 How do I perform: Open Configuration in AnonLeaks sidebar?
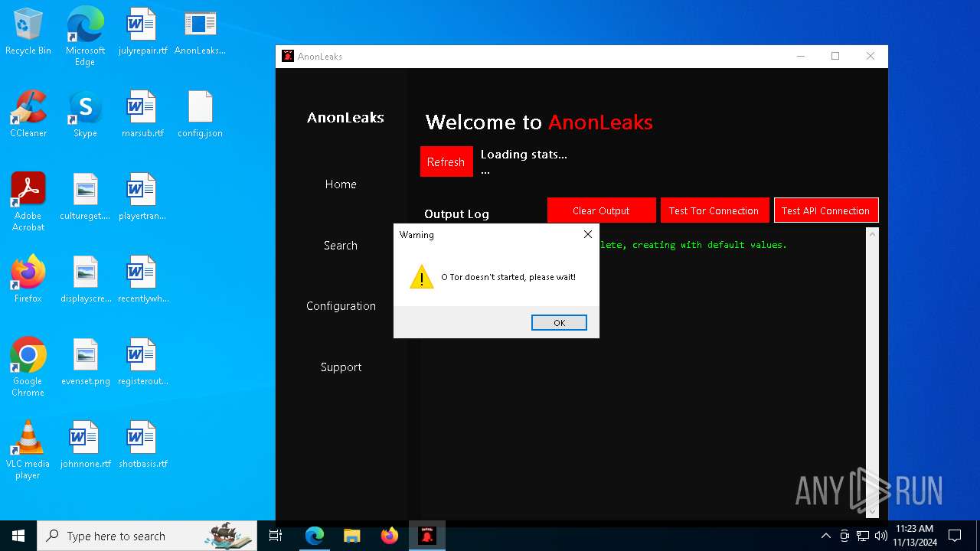341,305
